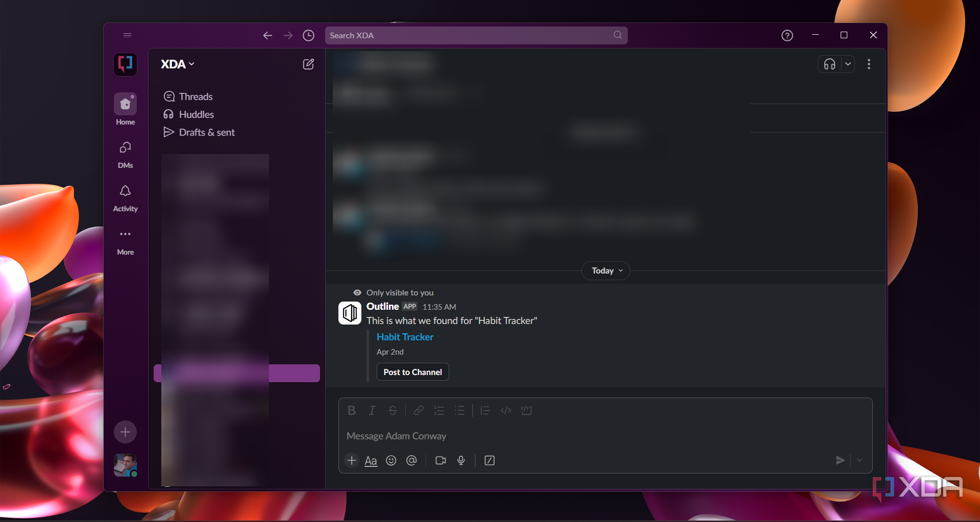Open the Outline app name
Viewport: 980px width, 522px height.
coord(383,306)
